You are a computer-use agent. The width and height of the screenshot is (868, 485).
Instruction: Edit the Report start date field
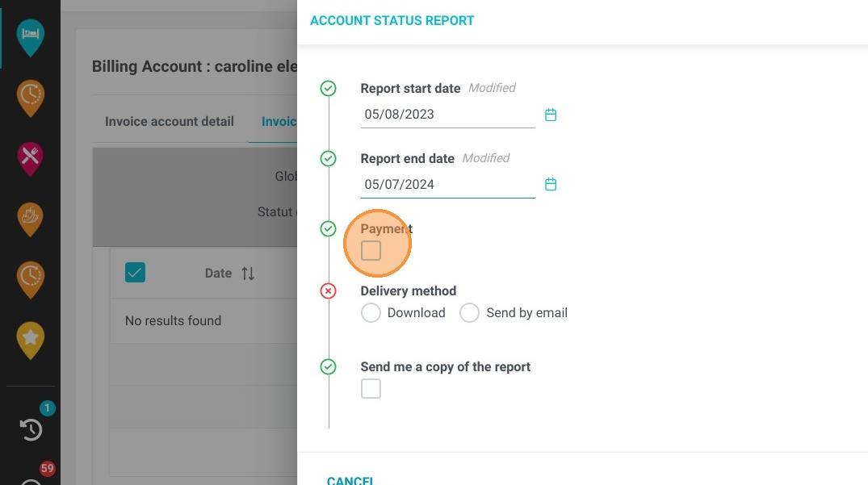point(448,115)
